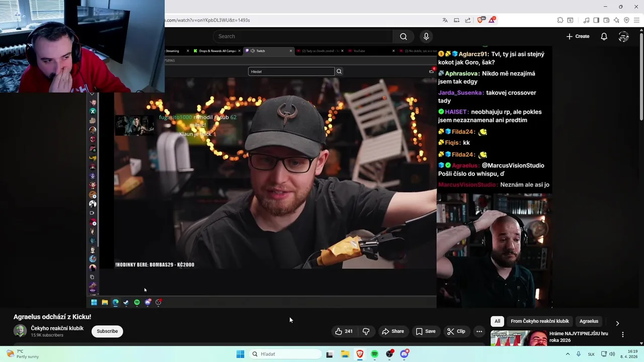This screenshot has height=362, width=644.
Task: Click the Drops & Rewards tab in video
Action: [x=216, y=51]
